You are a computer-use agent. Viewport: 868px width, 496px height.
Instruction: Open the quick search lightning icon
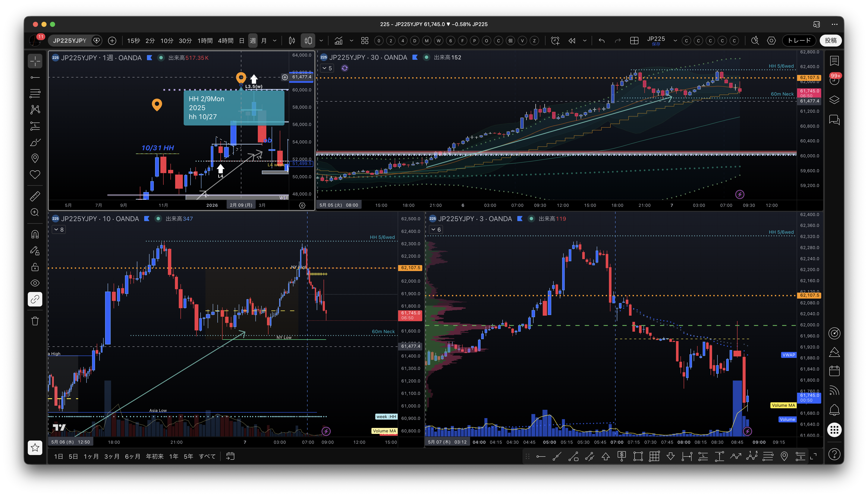click(x=755, y=41)
